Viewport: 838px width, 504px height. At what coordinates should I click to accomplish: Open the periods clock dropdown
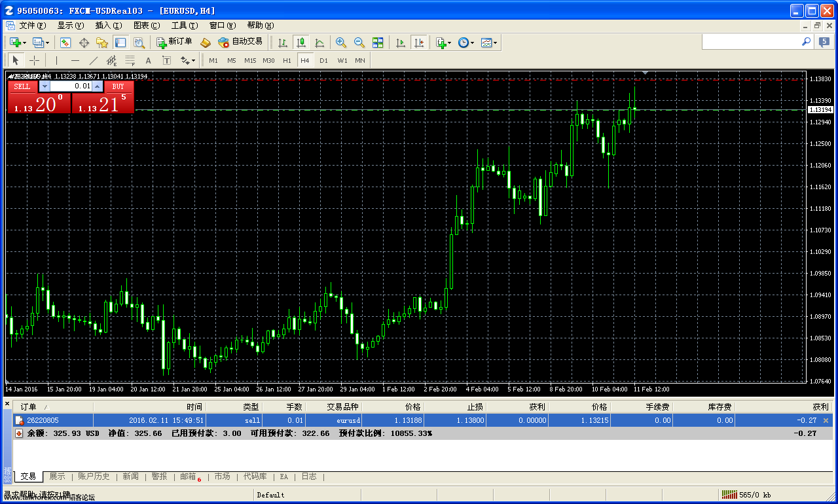pyautogui.click(x=466, y=43)
